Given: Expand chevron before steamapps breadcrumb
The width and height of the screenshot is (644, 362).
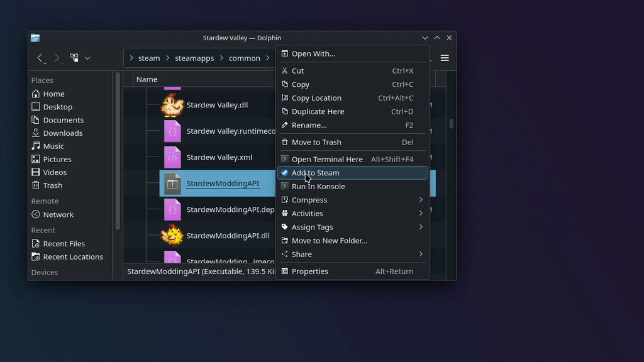Looking at the screenshot, I should [167, 58].
